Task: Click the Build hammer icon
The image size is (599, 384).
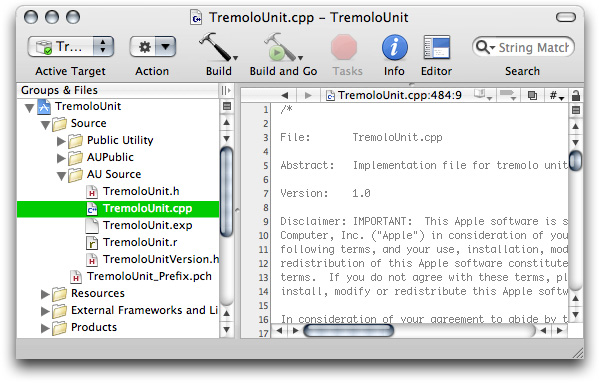Action: [217, 48]
